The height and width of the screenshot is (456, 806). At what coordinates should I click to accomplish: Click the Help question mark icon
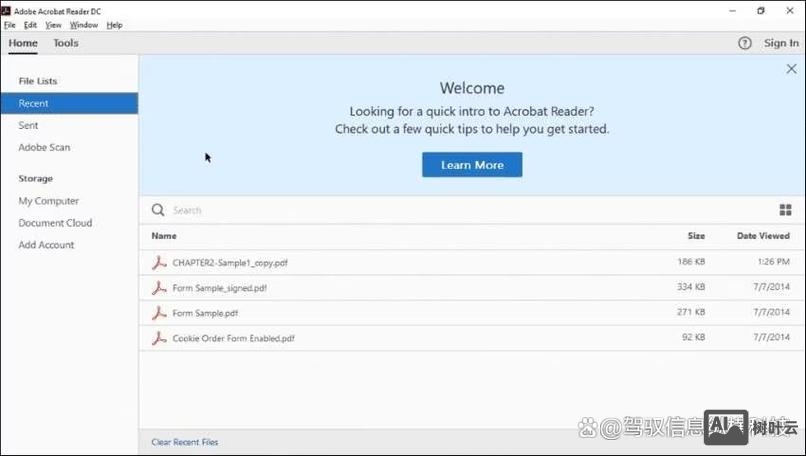coord(744,43)
